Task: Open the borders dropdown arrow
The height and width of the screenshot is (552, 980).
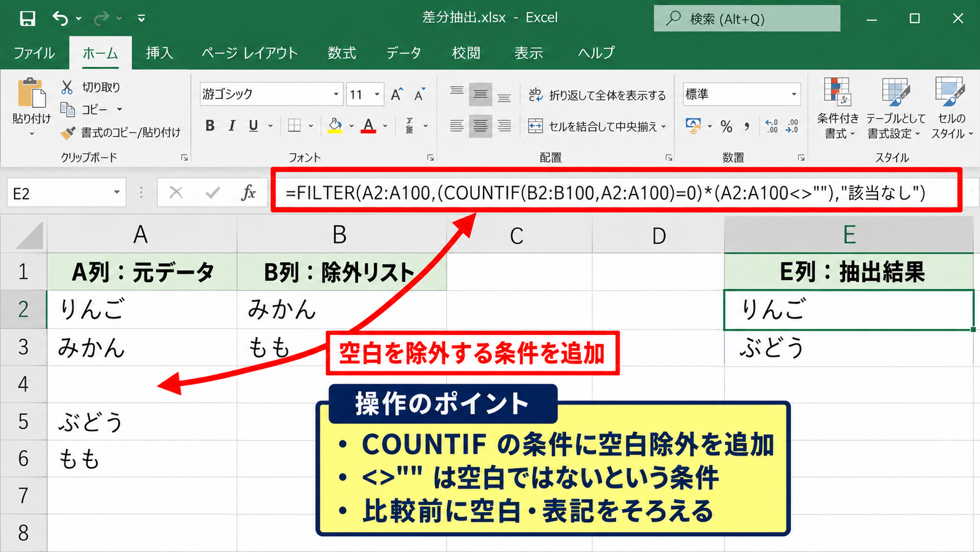Action: point(311,126)
